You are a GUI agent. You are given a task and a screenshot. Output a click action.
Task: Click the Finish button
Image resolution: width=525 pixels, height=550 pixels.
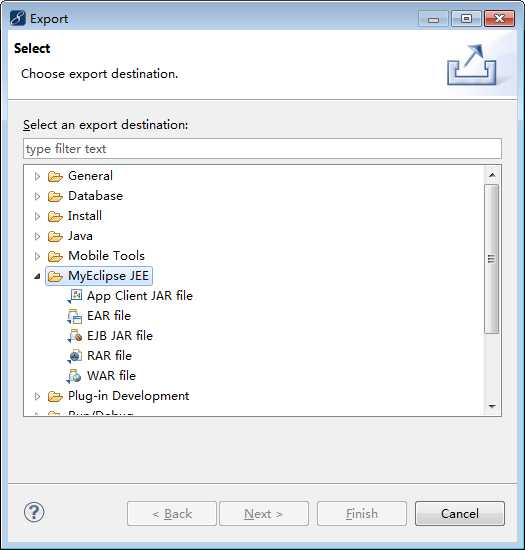(x=362, y=514)
